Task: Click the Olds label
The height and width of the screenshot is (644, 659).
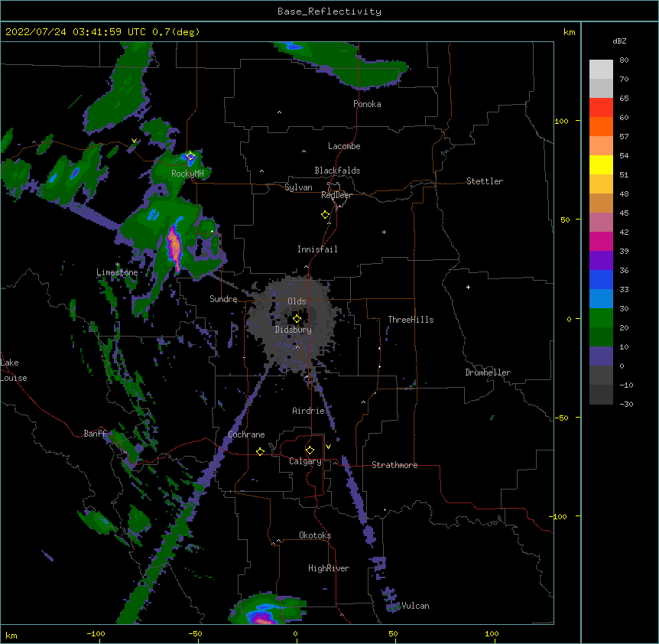Action: pos(297,301)
